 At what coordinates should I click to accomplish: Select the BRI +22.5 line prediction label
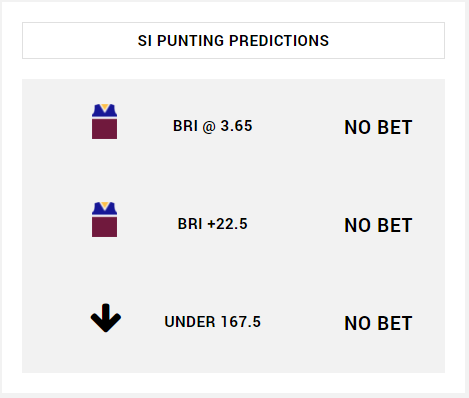pos(213,224)
